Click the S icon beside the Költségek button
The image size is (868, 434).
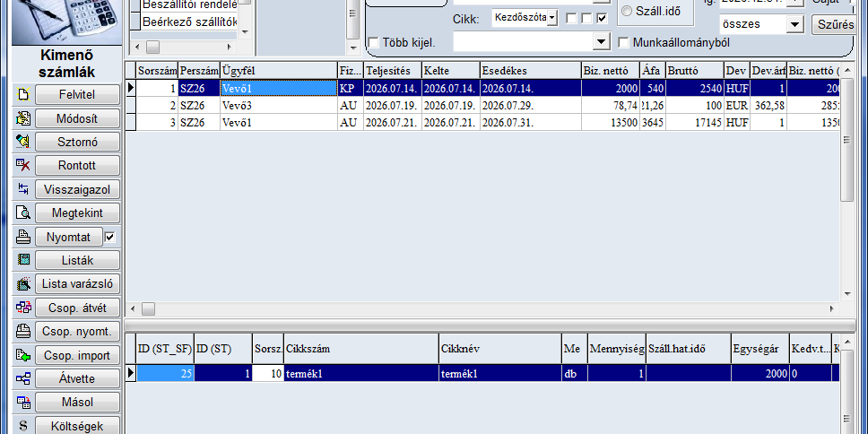click(x=22, y=426)
